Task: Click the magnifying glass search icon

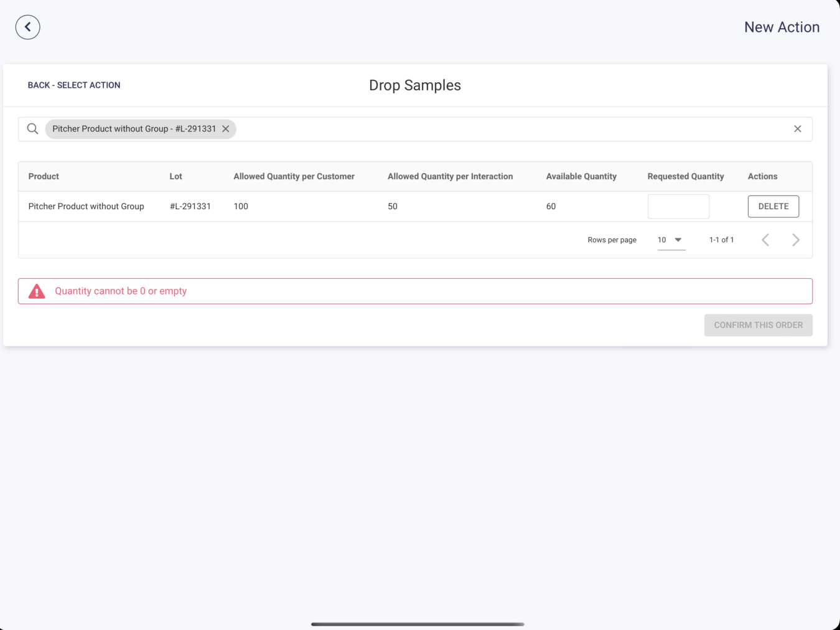Action: click(32, 129)
